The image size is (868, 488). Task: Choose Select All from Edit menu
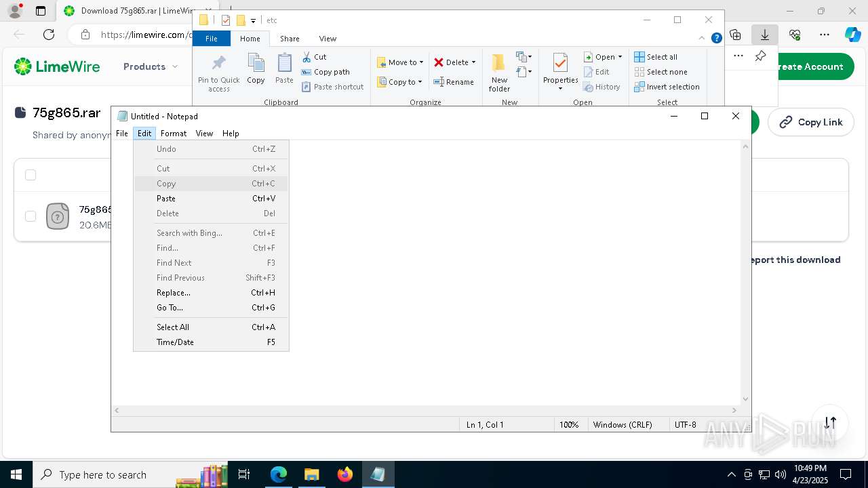point(211,327)
